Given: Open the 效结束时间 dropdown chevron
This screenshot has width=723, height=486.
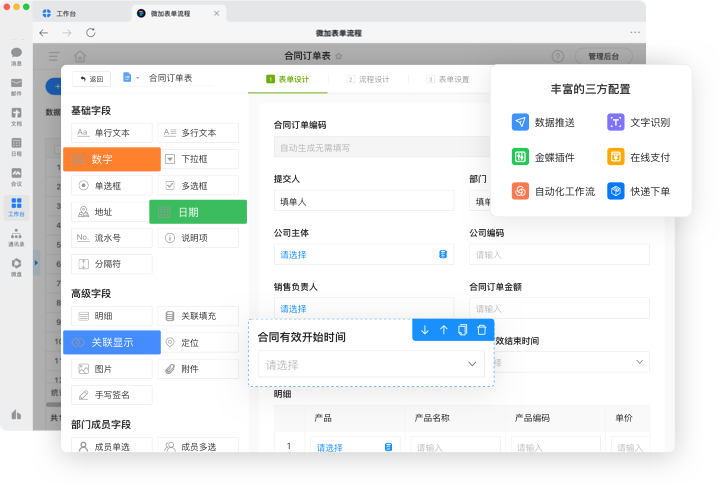Looking at the screenshot, I should (x=640, y=362).
